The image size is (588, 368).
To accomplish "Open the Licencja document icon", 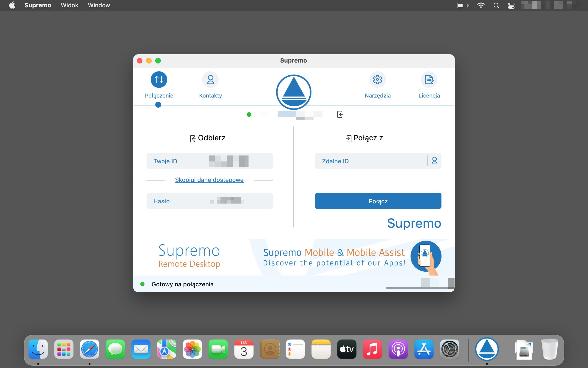I will [429, 80].
